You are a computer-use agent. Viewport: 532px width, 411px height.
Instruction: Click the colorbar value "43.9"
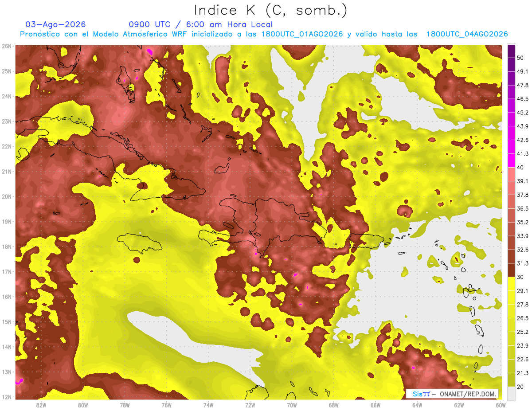[x=523, y=126]
